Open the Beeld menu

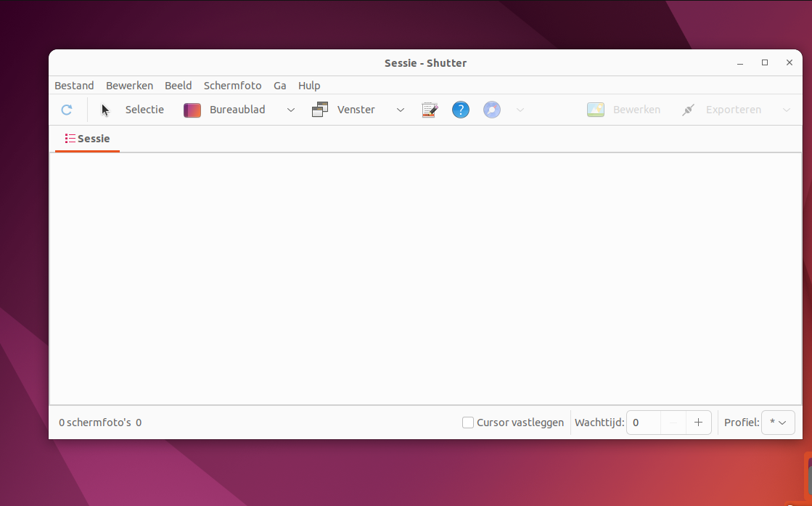(x=178, y=86)
